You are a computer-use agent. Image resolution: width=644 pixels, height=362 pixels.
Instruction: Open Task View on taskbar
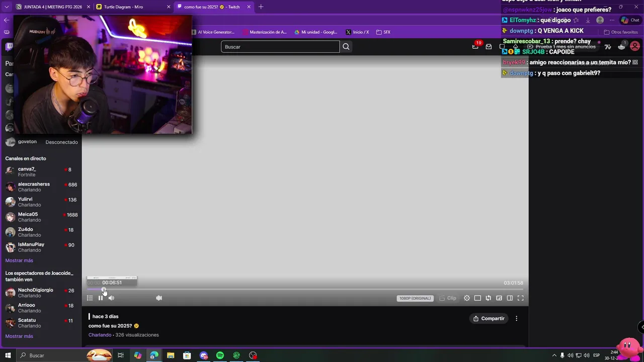[x=121, y=355]
